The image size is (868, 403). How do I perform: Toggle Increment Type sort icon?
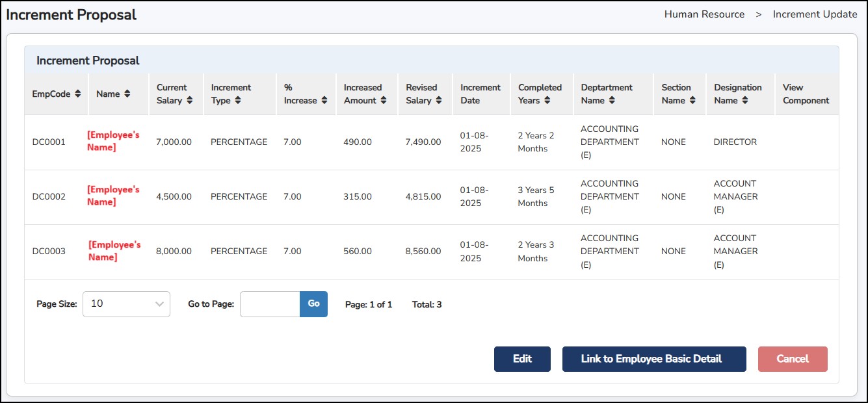click(x=238, y=101)
